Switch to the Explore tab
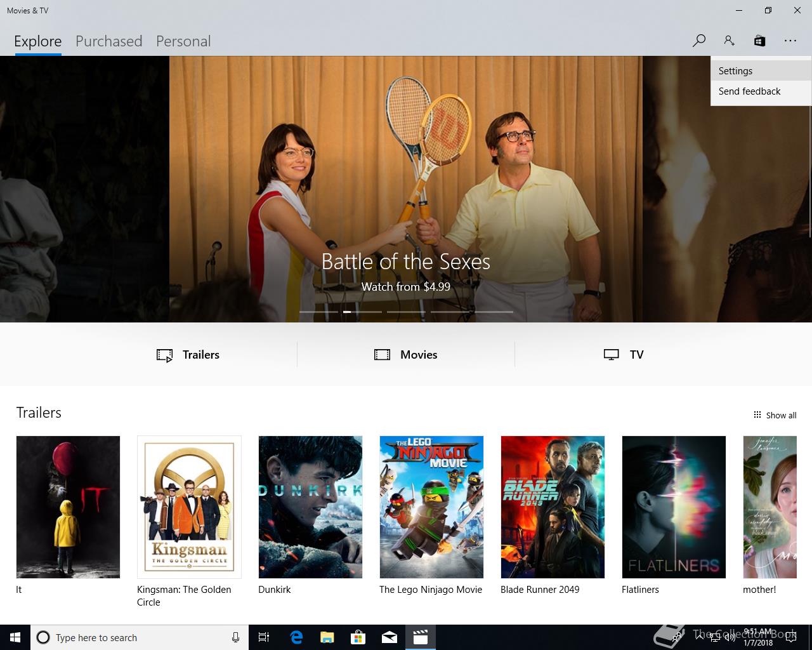Image resolution: width=812 pixels, height=650 pixels. 38,41
